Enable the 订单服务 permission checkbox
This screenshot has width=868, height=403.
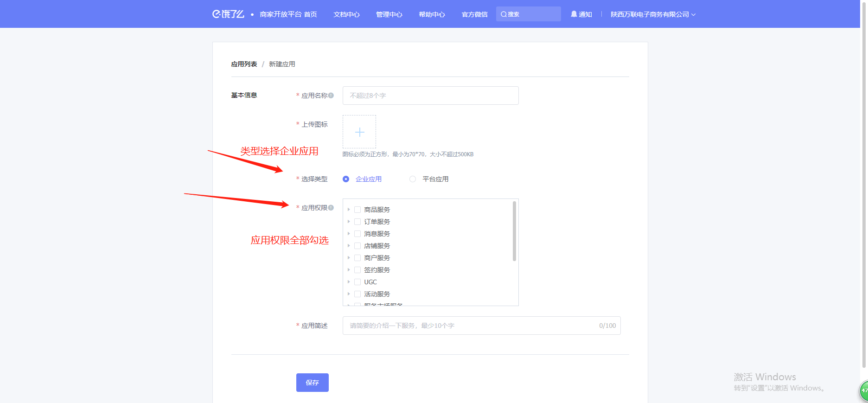[x=357, y=222]
